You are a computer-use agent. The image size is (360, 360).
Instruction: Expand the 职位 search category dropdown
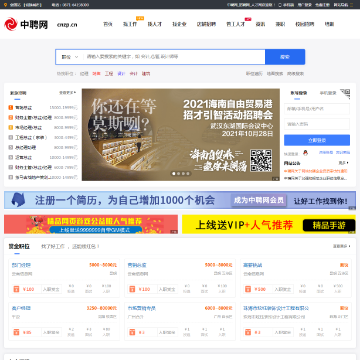tap(70, 57)
